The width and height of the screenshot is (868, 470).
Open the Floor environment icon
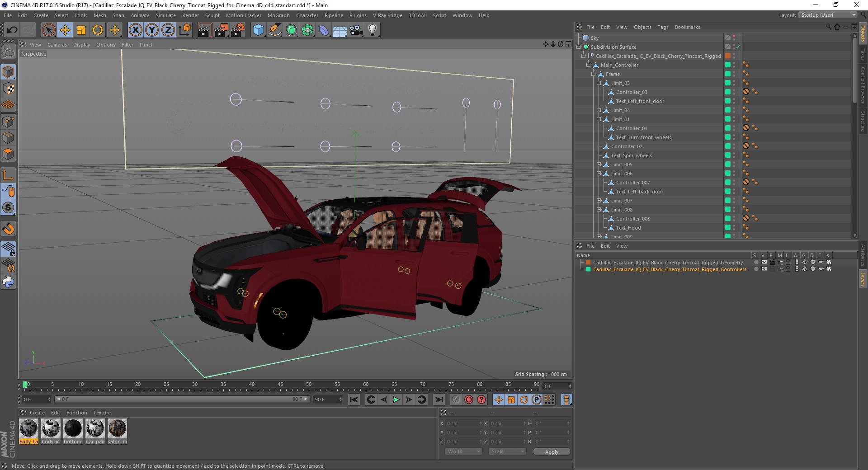coord(340,30)
